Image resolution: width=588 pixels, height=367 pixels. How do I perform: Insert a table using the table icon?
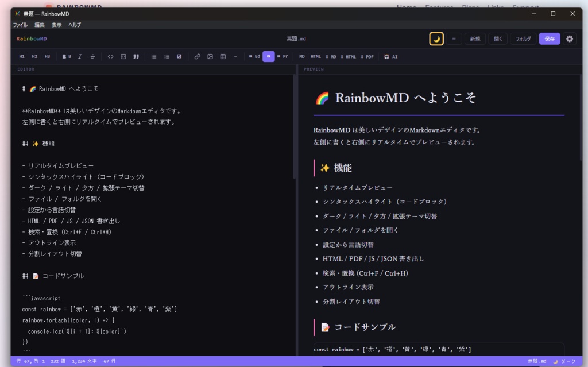coord(223,56)
